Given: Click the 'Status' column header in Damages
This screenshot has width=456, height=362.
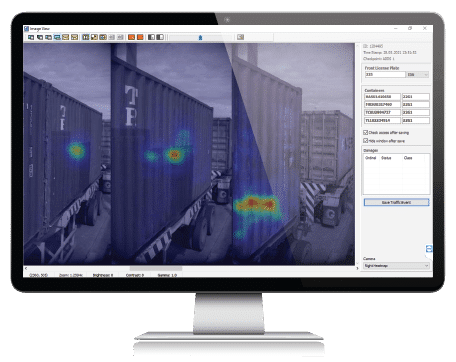Looking at the screenshot, I should pyautogui.click(x=386, y=158).
